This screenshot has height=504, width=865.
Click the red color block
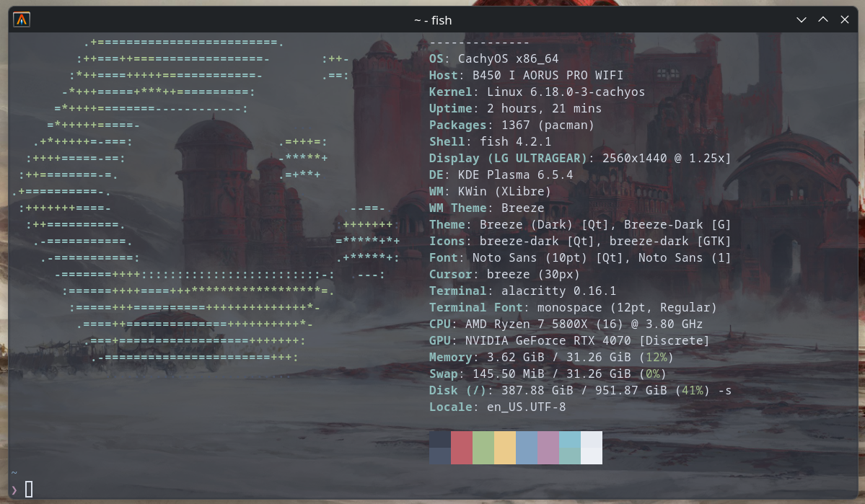click(x=462, y=448)
